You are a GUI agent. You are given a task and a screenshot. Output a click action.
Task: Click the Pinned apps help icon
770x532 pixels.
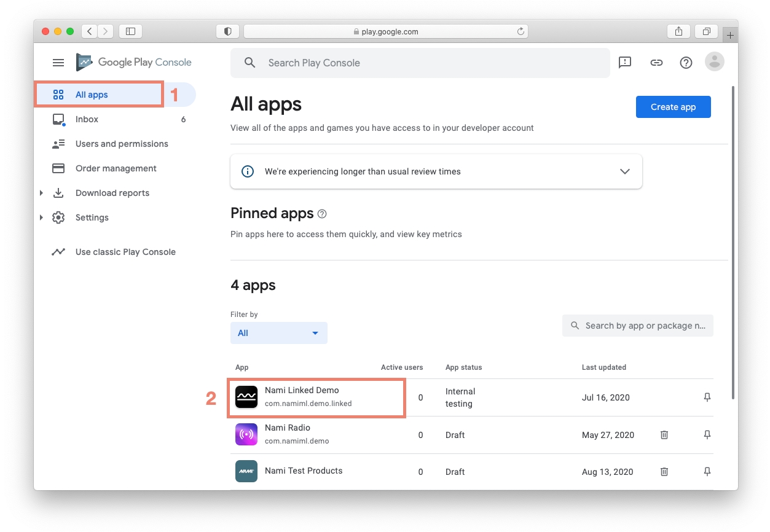tap(322, 214)
